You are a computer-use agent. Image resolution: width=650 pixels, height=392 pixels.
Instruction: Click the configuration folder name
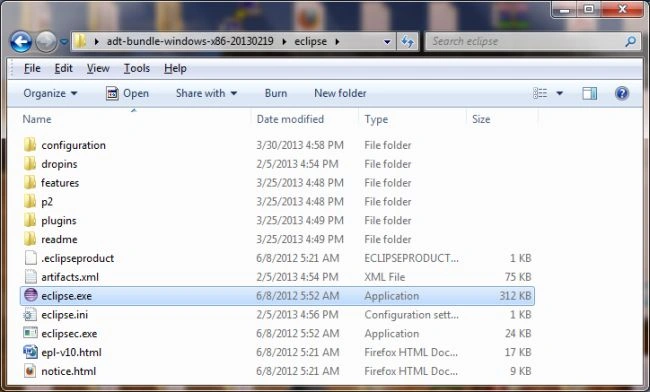73,145
